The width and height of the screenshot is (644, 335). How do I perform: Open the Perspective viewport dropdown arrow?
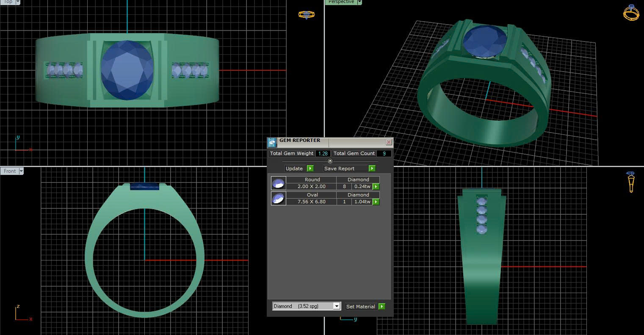pyautogui.click(x=359, y=2)
